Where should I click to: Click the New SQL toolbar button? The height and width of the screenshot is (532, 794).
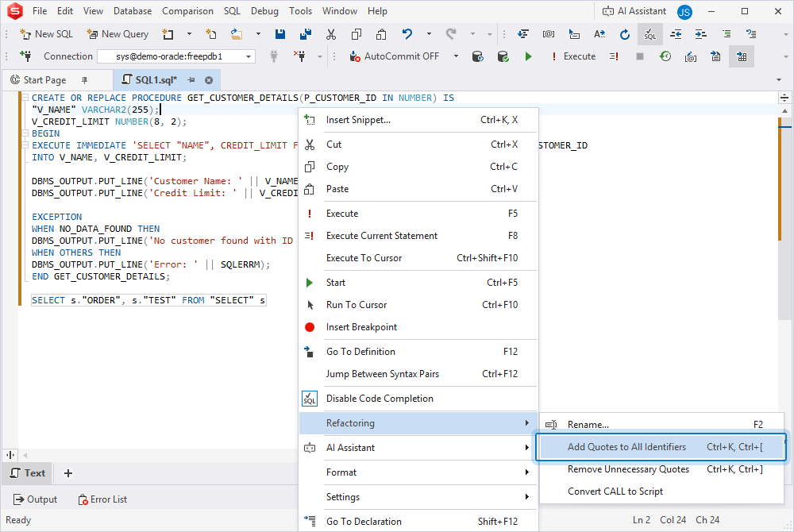tap(46, 34)
